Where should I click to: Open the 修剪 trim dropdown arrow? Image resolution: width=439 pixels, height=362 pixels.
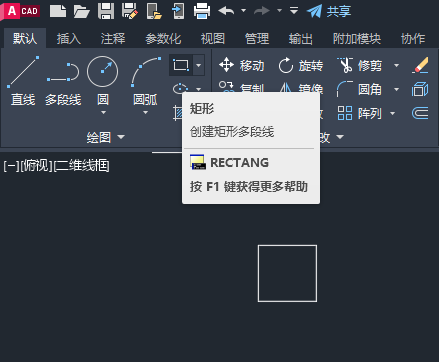(x=396, y=65)
